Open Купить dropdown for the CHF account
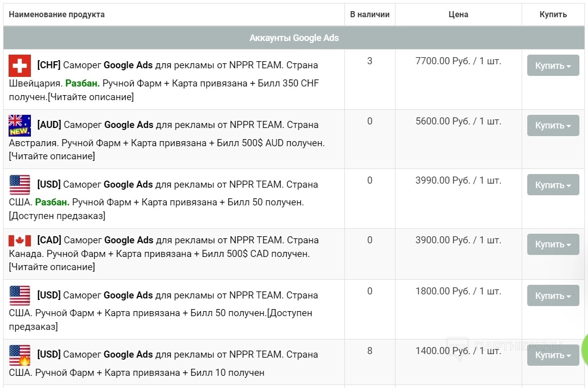The width and height of the screenshot is (588, 388). tap(553, 66)
